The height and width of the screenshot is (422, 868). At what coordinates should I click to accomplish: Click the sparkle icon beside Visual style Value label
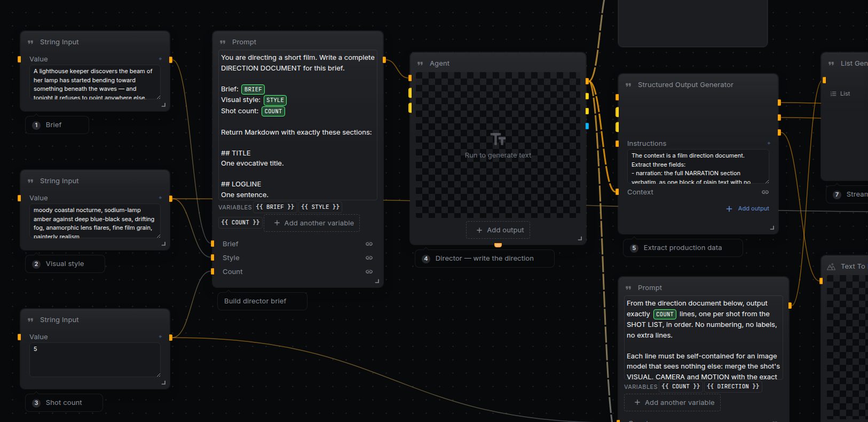pos(160,198)
